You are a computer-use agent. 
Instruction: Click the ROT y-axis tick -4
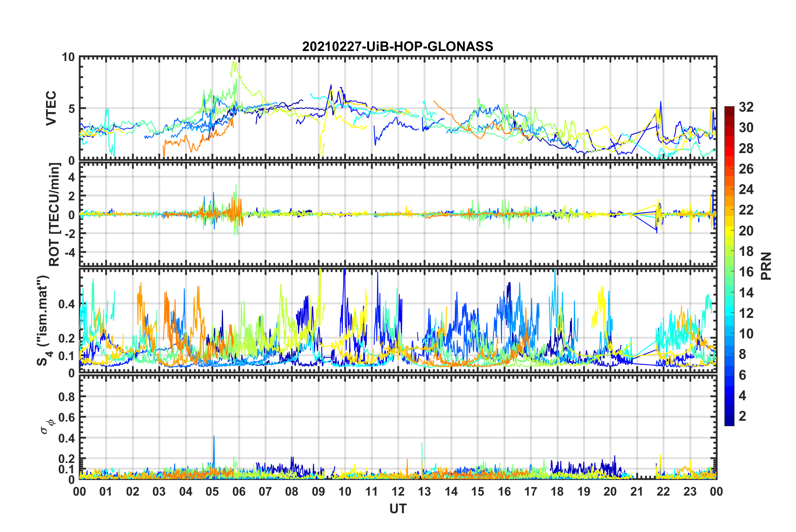(x=70, y=253)
